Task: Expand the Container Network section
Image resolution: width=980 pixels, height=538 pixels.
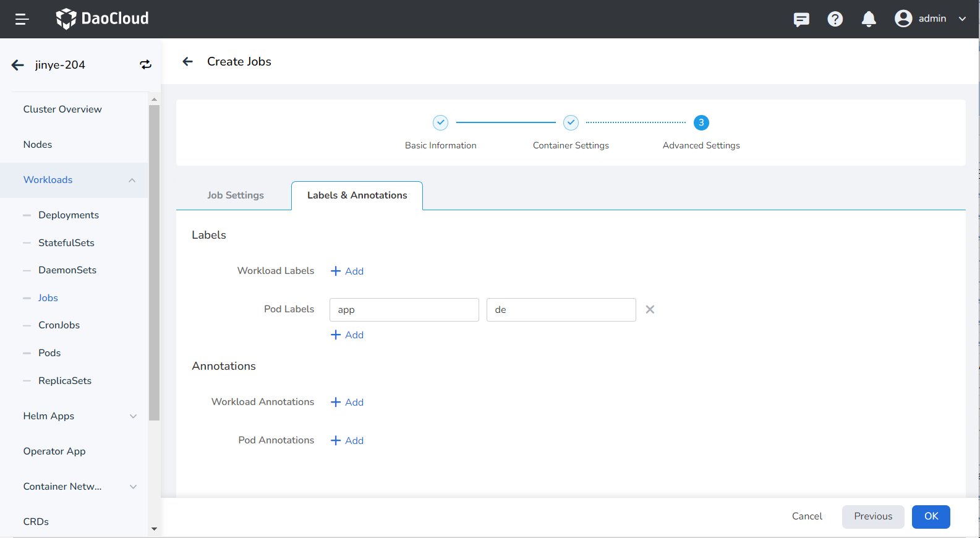Action: pyautogui.click(x=133, y=487)
